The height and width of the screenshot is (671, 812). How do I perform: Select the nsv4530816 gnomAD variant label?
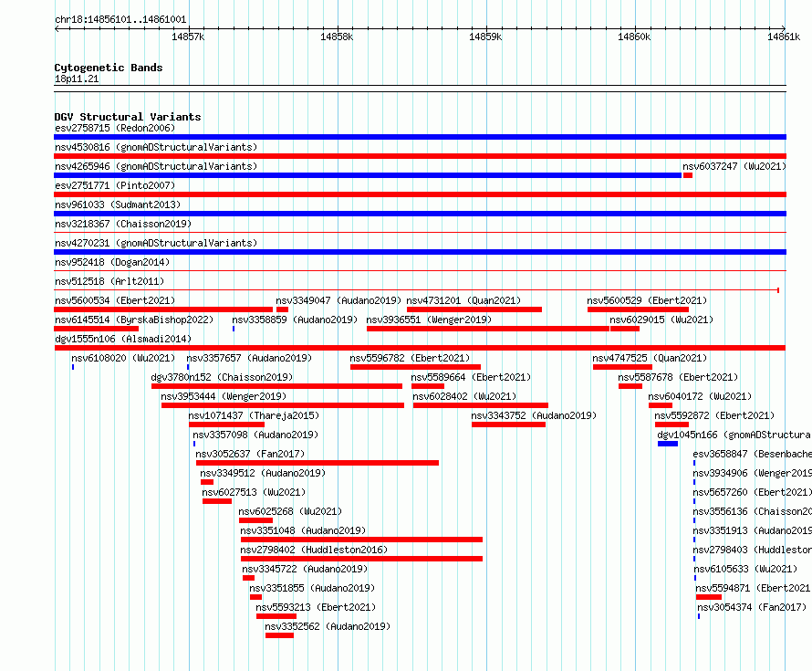coord(156,147)
